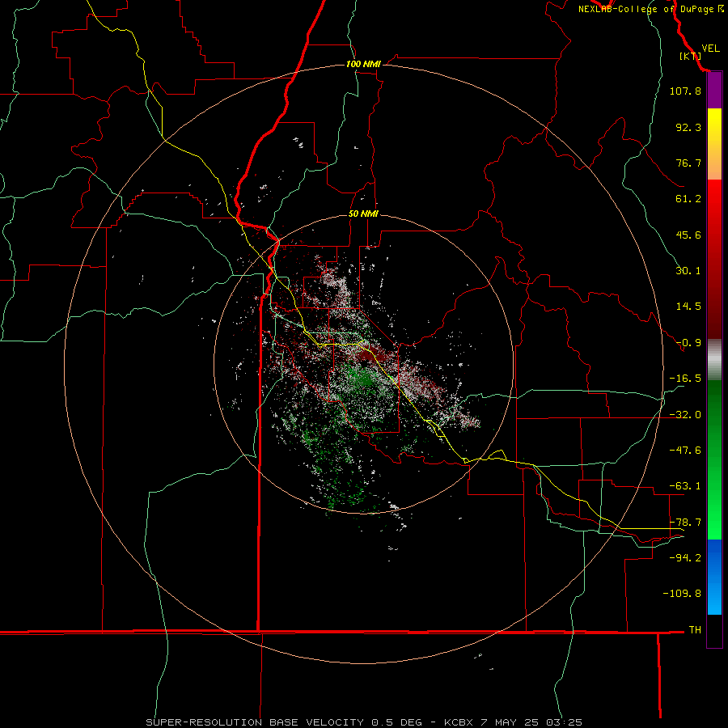Select the 92.3 velocity scale value

[688, 127]
